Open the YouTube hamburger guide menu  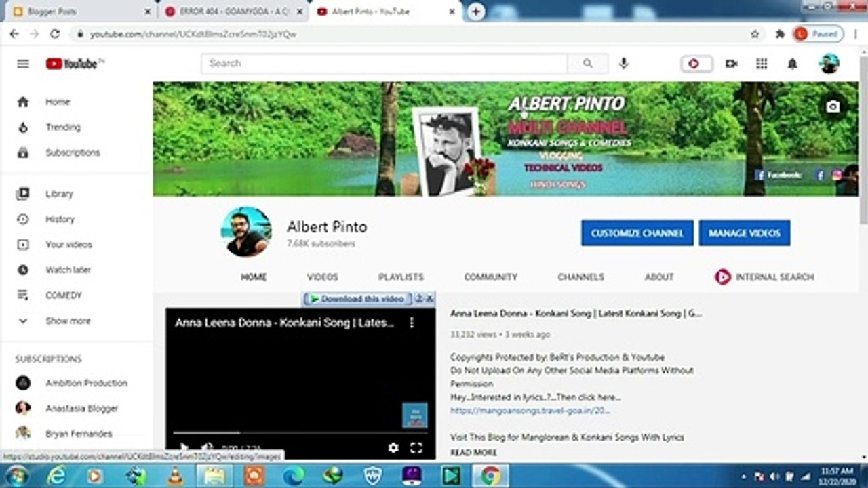[23, 64]
